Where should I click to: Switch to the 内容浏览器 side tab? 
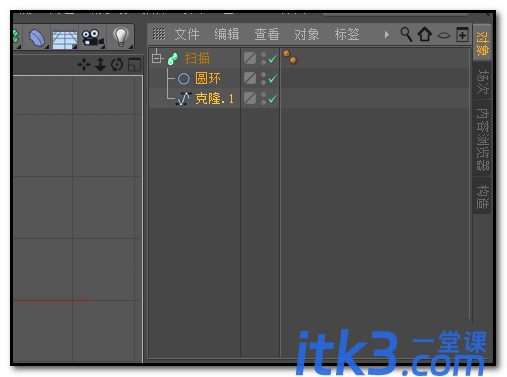tap(482, 139)
